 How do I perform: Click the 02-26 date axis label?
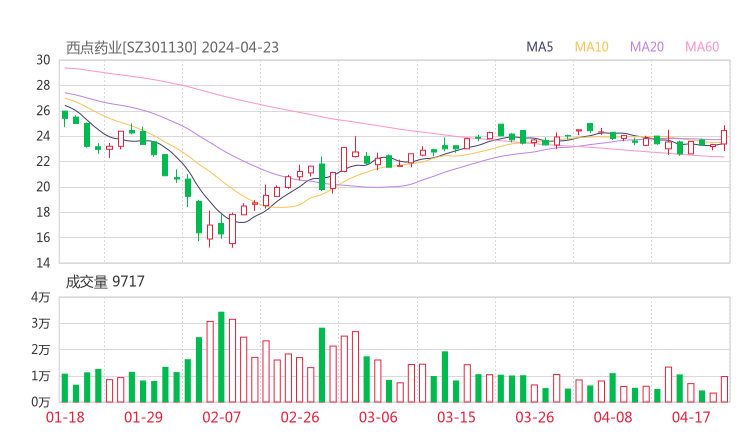coord(300,417)
